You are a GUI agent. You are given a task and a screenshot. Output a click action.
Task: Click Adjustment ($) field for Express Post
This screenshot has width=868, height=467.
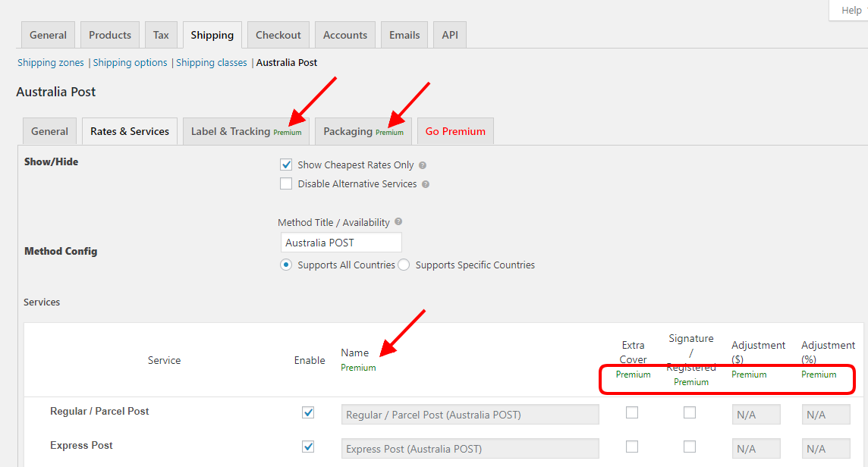pos(756,448)
